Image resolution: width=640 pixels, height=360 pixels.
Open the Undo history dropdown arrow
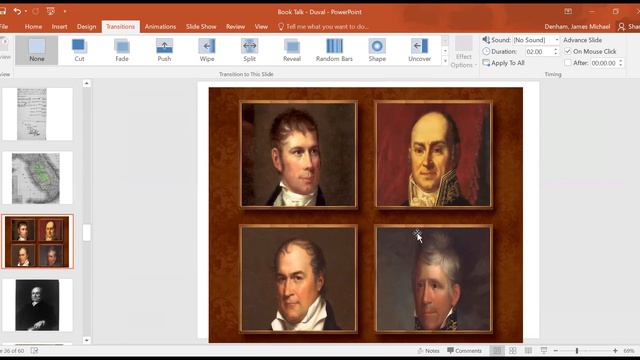26,11
